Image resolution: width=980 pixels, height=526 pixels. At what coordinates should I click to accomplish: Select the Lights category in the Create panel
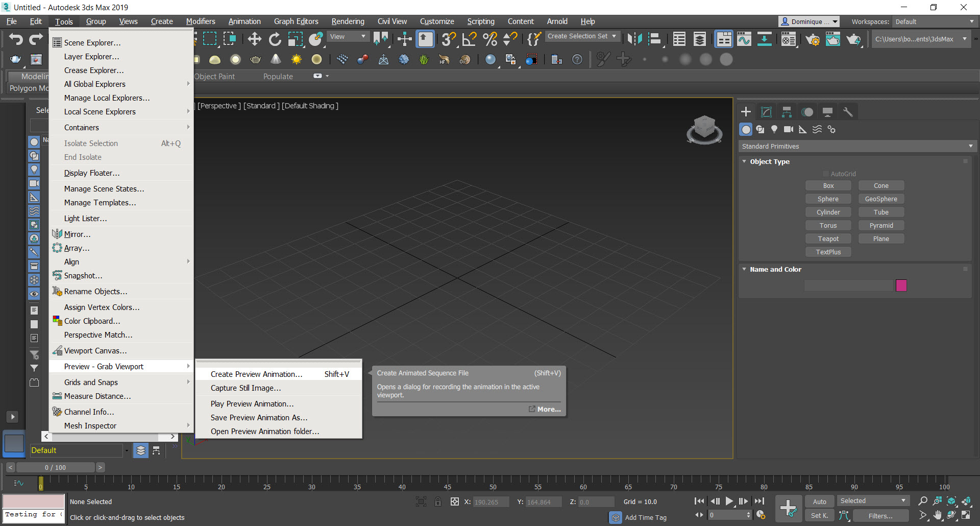pos(774,129)
